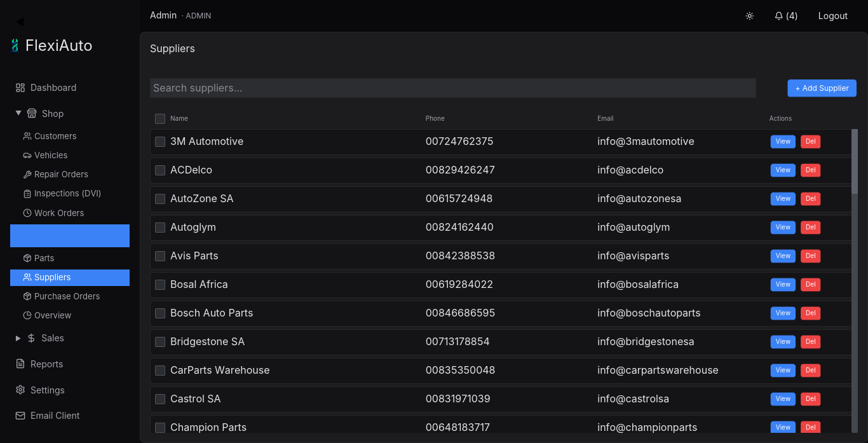Click the FlexiAuto logo icon
The height and width of the screenshot is (443, 868).
click(15, 45)
